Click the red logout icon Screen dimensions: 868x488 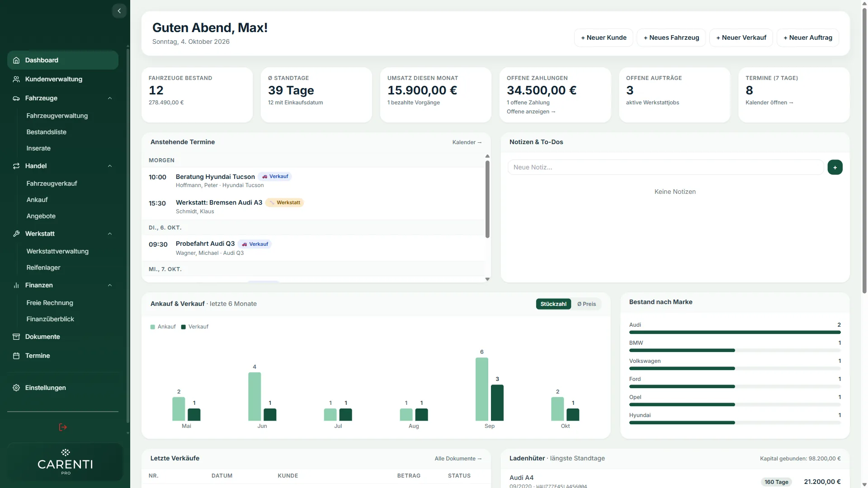63,427
